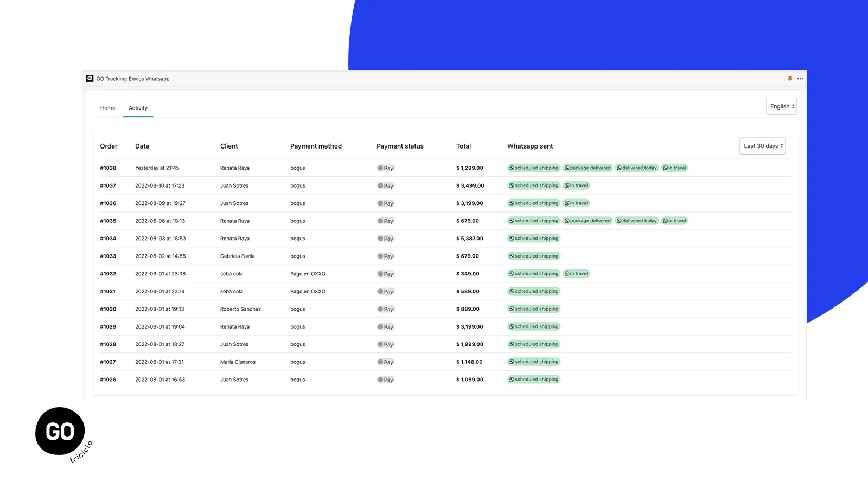Viewport: 868px width, 488px height.
Task: Click the Pay status badge for order #1037
Action: pyautogui.click(x=385, y=186)
